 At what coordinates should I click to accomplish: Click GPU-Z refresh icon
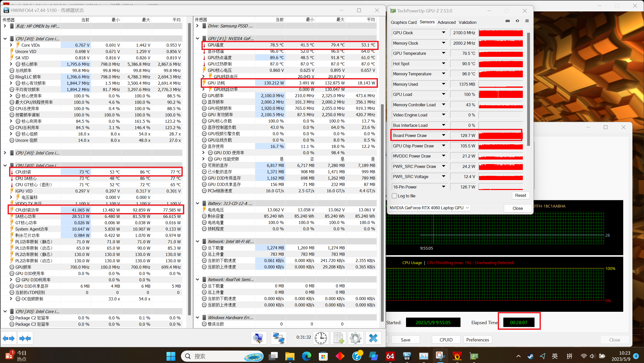(x=517, y=21)
